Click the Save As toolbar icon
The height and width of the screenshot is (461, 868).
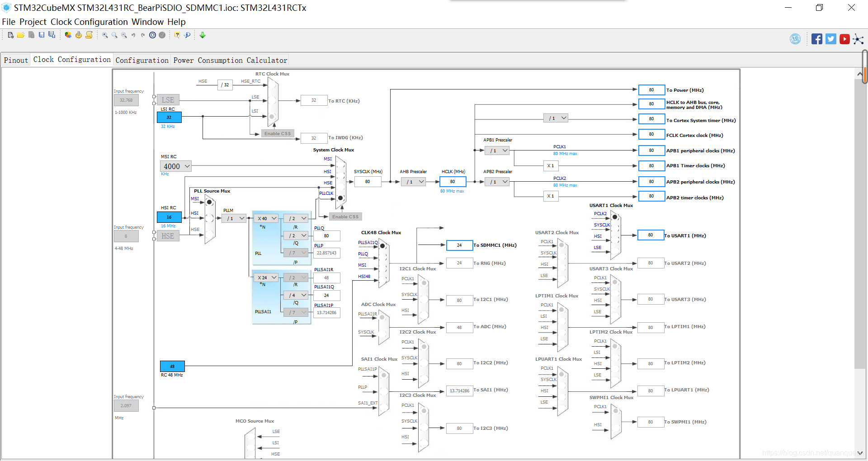pos(52,35)
